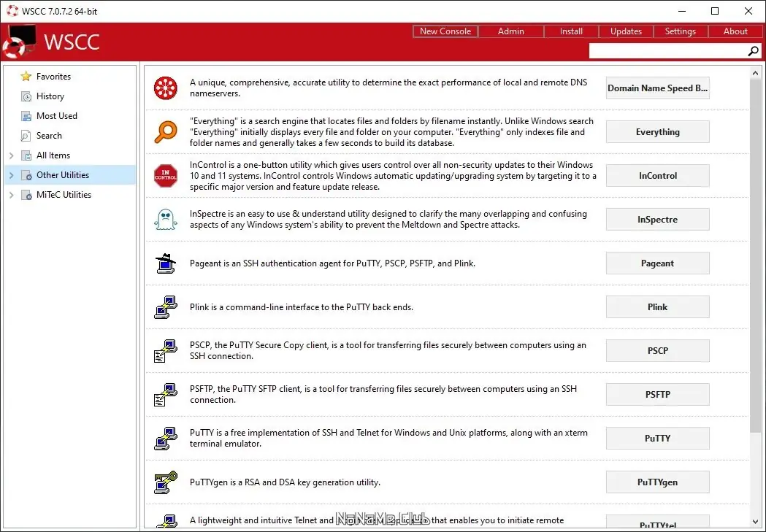This screenshot has width=766, height=532.
Task: Open the Install menu
Action: pos(571,31)
